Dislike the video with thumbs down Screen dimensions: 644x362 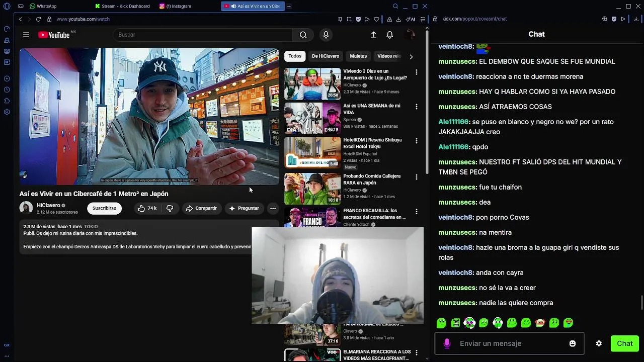click(x=170, y=208)
